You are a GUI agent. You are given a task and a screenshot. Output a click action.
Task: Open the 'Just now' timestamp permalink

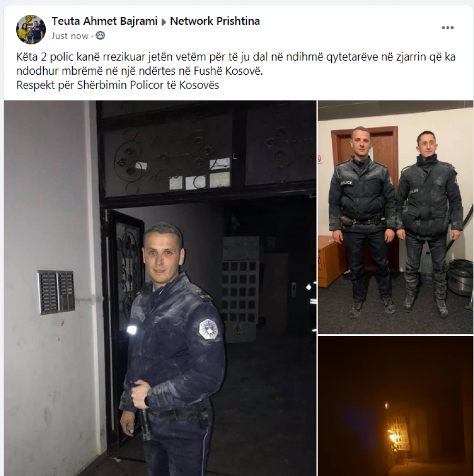pos(70,36)
